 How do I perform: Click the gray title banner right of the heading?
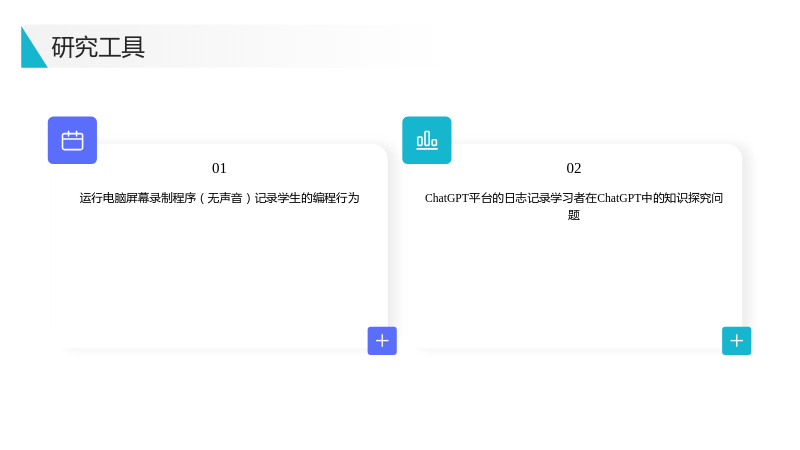pyautogui.click(x=286, y=46)
